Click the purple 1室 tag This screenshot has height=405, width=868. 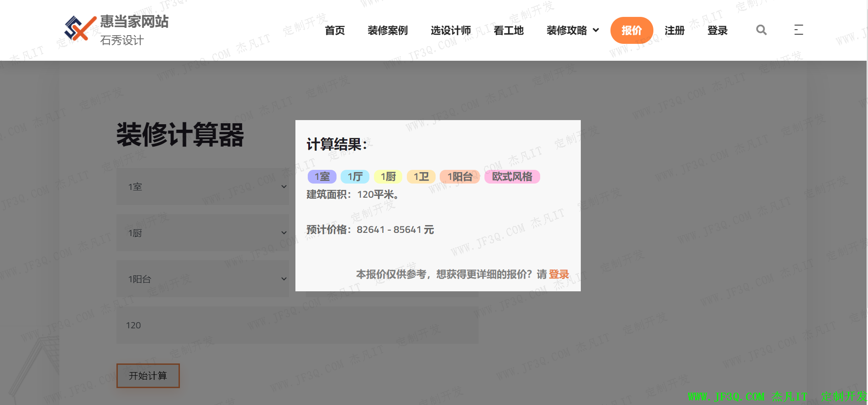click(x=322, y=177)
